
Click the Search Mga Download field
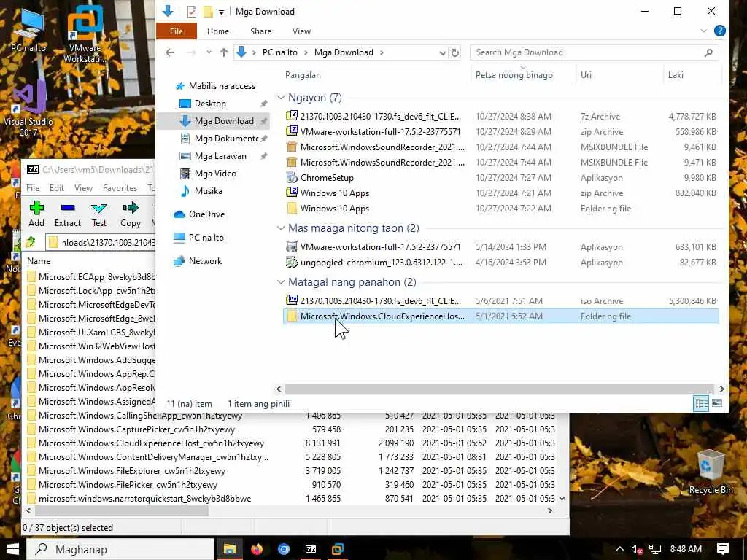(594, 52)
